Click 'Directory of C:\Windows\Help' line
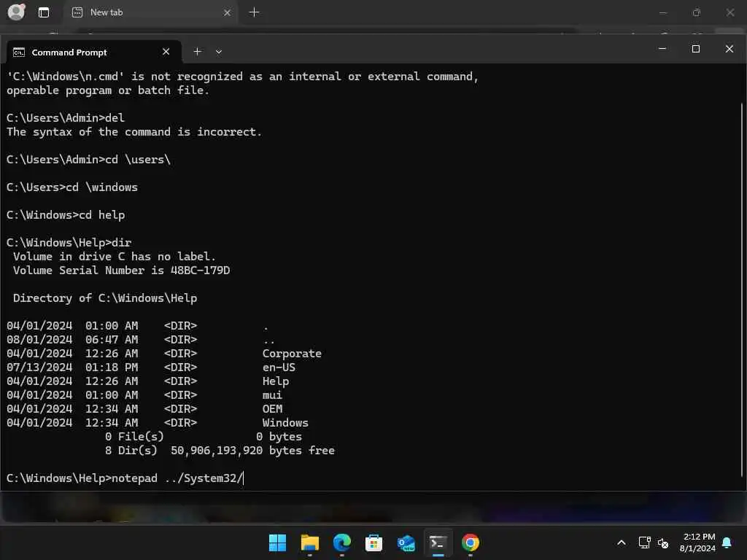747x560 pixels. pyautogui.click(x=105, y=298)
